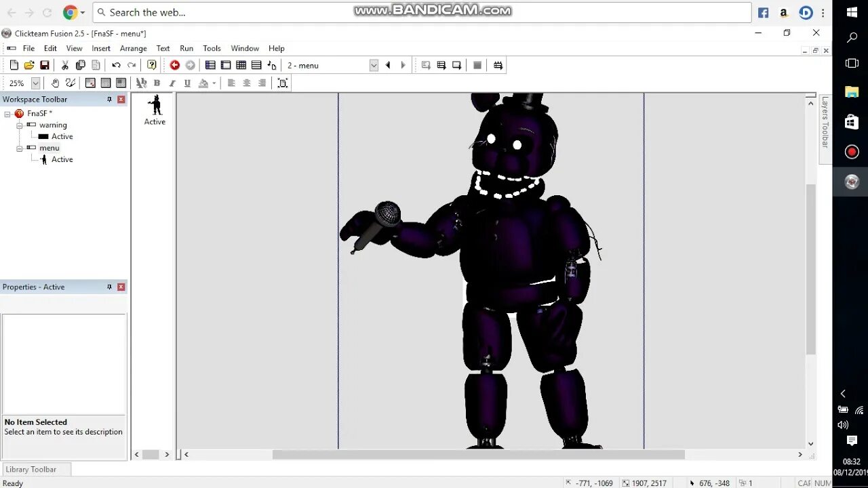
Task: Select Active object under warning
Action: (x=62, y=136)
